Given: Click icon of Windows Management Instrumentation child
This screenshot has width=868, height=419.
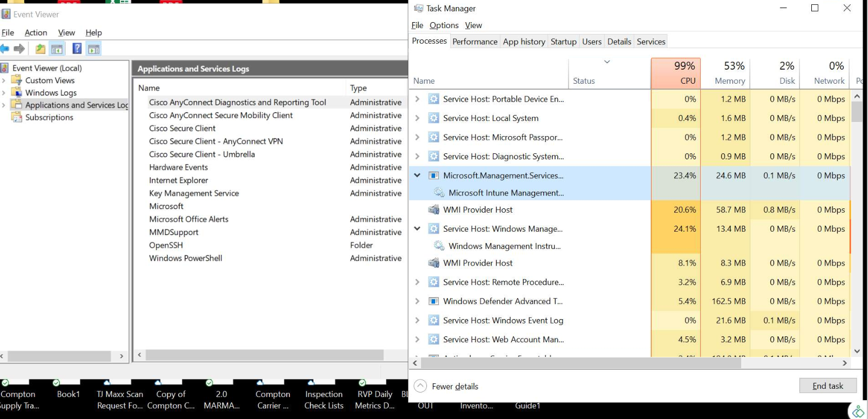Looking at the screenshot, I should [439, 246].
